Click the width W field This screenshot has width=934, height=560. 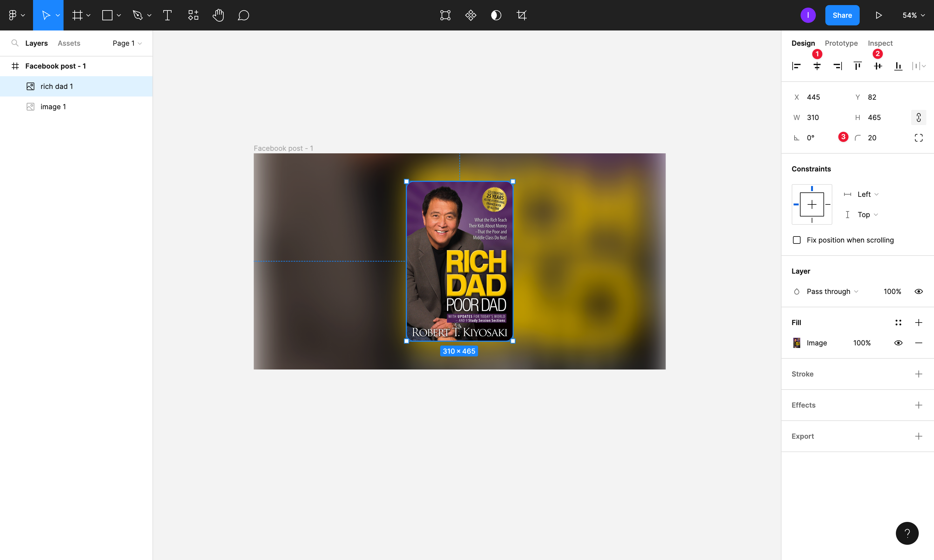pos(819,117)
